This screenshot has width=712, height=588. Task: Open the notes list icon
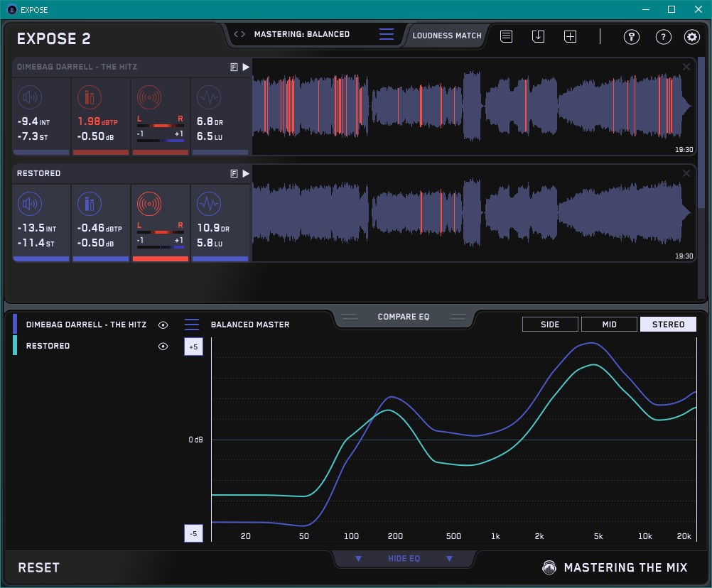coord(506,36)
